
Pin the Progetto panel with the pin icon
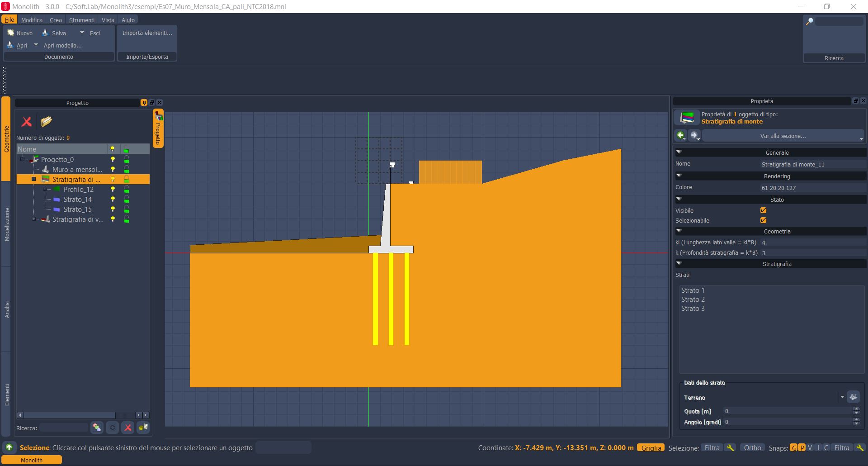pyautogui.click(x=144, y=103)
